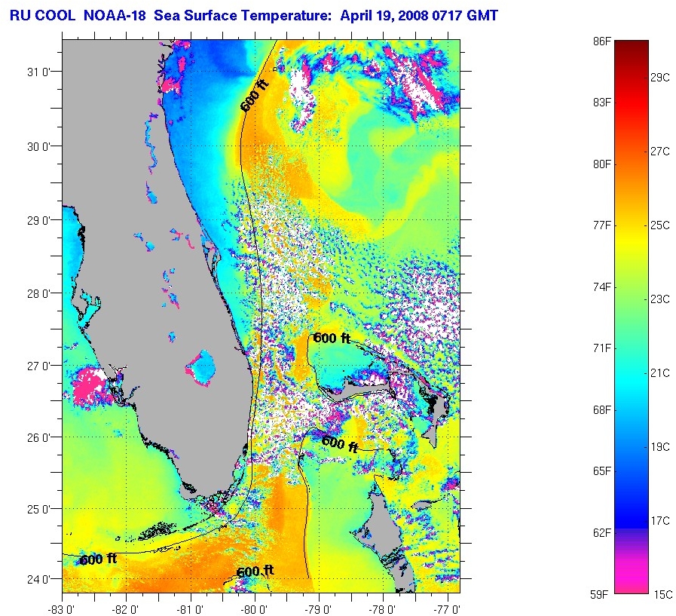Click the '600 ft' label at the bottom near -80°
The height and width of the screenshot is (616, 676).
click(x=255, y=572)
